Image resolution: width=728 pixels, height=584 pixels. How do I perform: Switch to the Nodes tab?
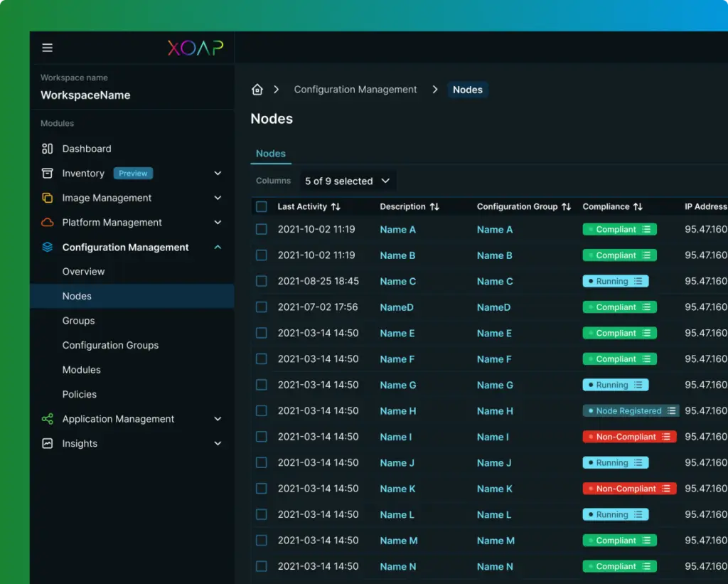[x=270, y=153]
